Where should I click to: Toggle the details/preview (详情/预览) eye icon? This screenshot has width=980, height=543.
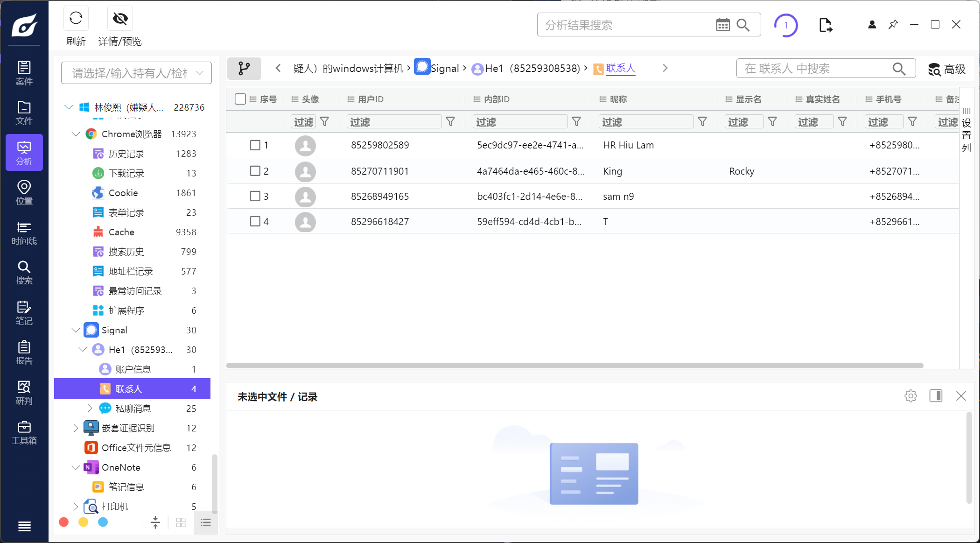click(120, 19)
